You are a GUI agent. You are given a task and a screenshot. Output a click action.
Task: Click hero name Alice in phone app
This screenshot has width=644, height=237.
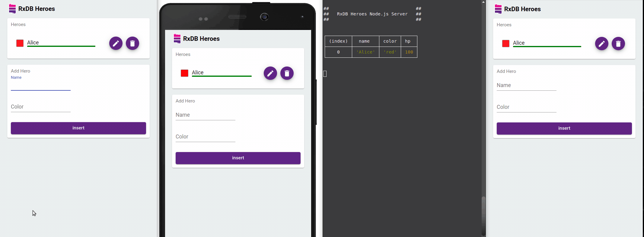pyautogui.click(x=198, y=73)
